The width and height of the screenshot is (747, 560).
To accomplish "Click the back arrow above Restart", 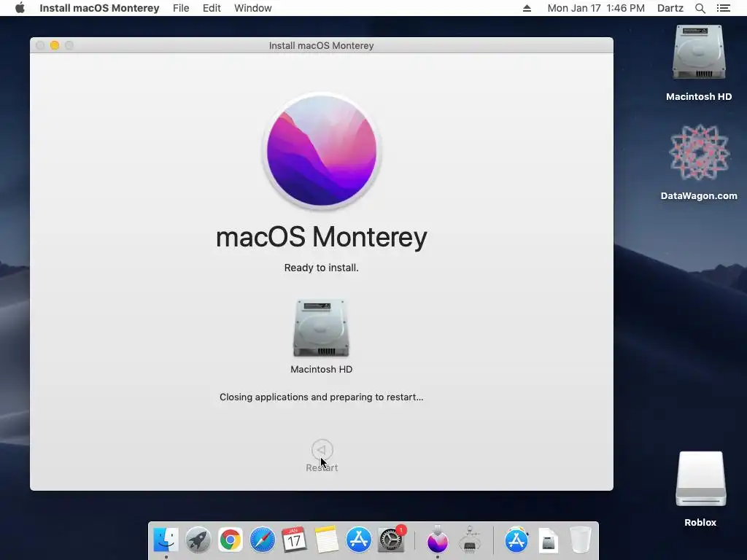I will (322, 449).
